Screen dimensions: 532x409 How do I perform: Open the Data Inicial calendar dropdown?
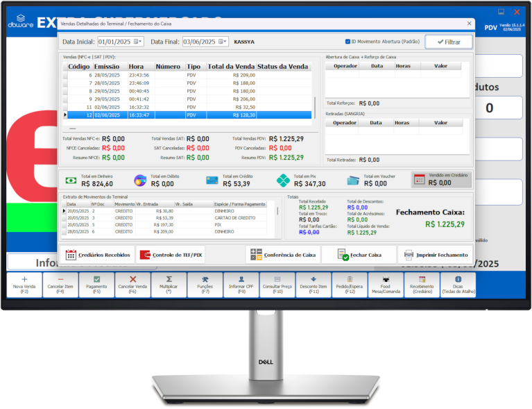[139, 42]
